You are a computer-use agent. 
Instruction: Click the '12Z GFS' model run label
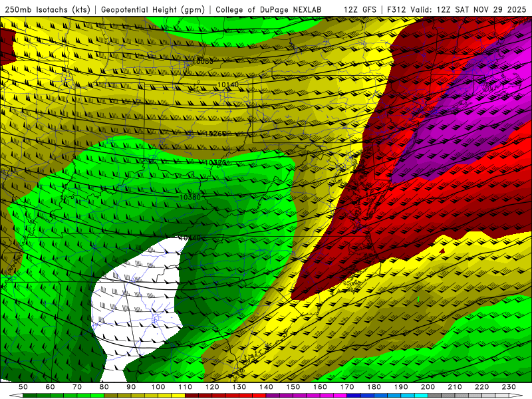click(360, 9)
